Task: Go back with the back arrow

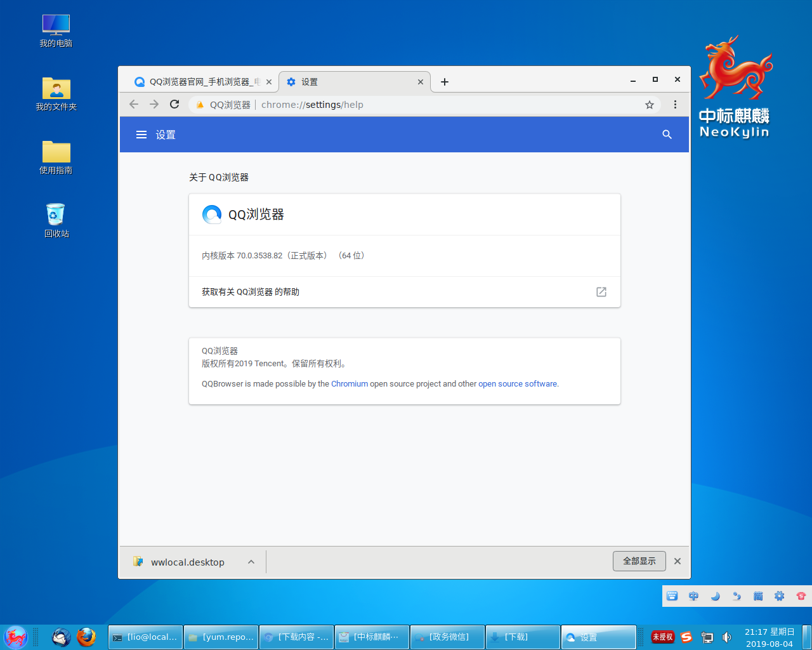Action: (134, 104)
